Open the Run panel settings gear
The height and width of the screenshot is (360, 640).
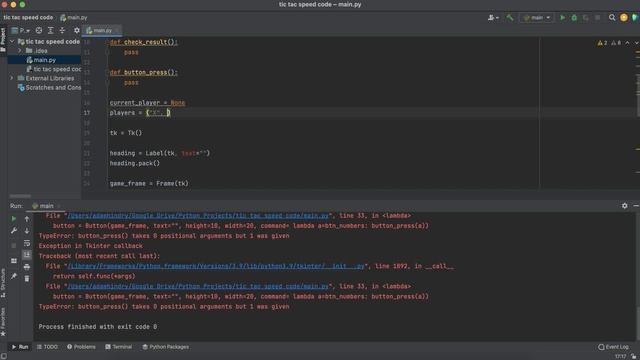click(x=624, y=206)
